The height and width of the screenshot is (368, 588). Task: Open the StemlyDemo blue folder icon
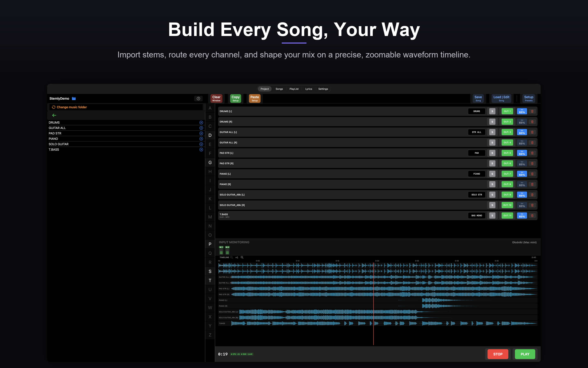74,99
